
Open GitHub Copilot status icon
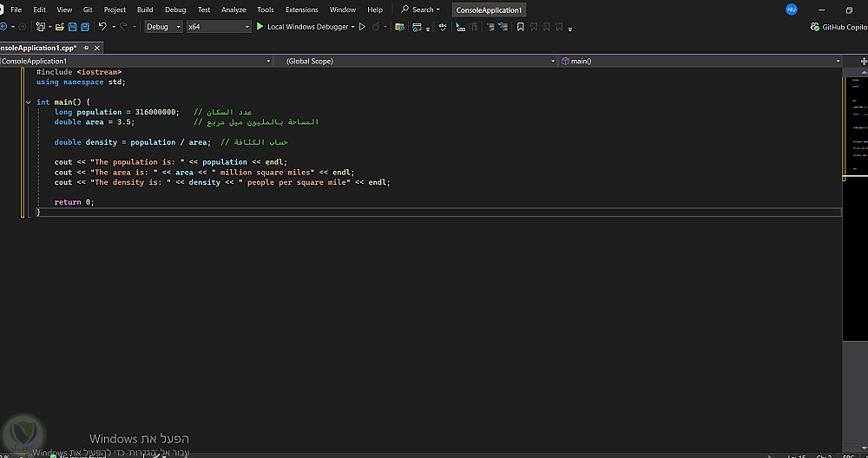tap(815, 27)
